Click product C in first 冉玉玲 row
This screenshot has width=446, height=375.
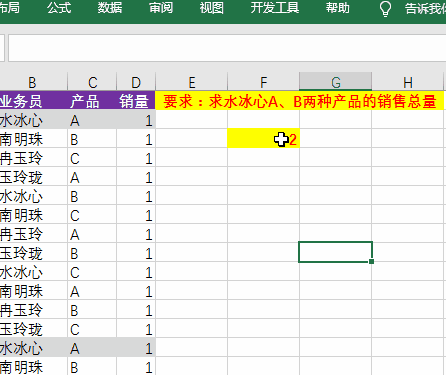pos(92,158)
